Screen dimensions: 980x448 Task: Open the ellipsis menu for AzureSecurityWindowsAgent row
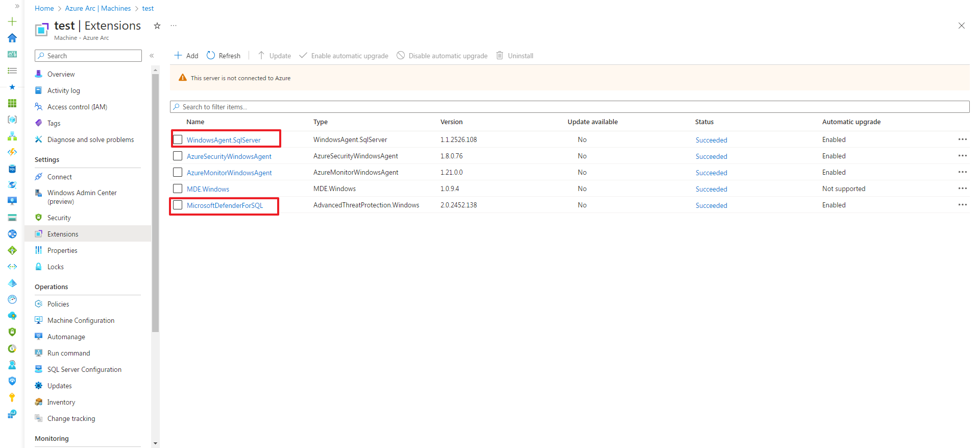[x=963, y=156]
